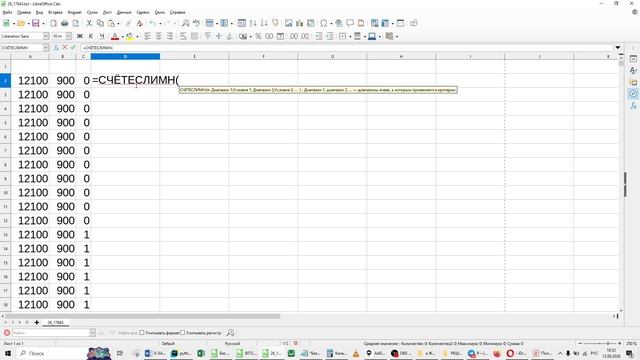Image resolution: width=640 pixels, height=360 pixels.
Task: Open the Правка menu
Action: pyautogui.click(x=24, y=12)
